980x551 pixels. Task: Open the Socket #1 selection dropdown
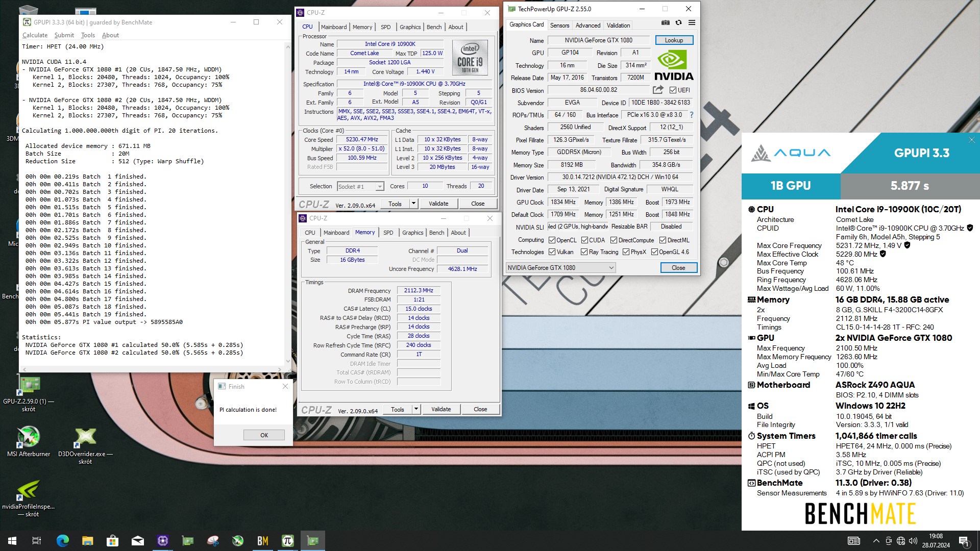[x=360, y=187]
